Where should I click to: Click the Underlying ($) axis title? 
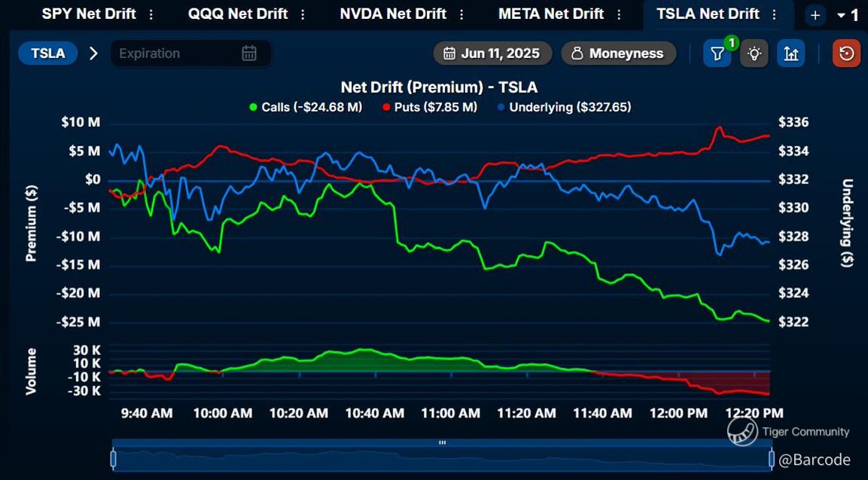(x=847, y=223)
